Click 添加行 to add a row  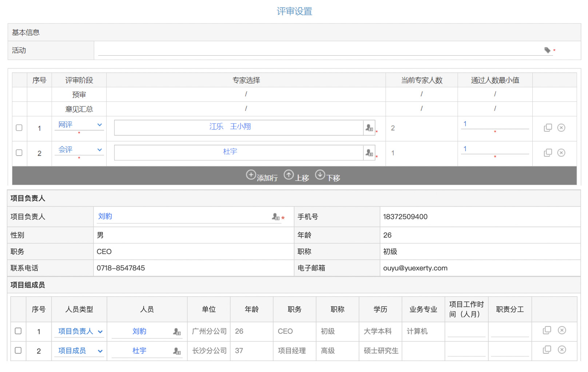262,176
